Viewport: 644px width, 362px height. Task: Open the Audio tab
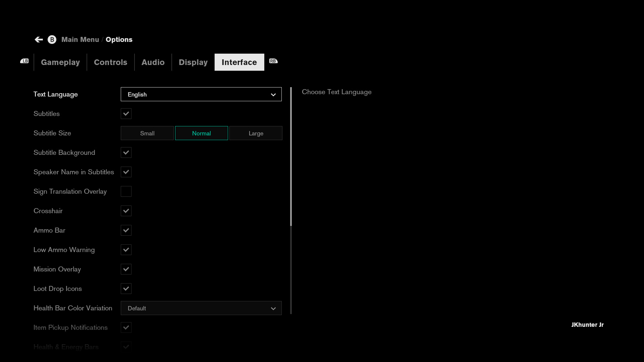coord(153,62)
